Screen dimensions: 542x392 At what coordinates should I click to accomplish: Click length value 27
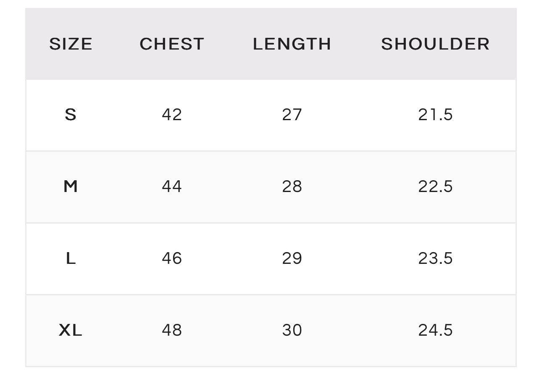tap(292, 115)
